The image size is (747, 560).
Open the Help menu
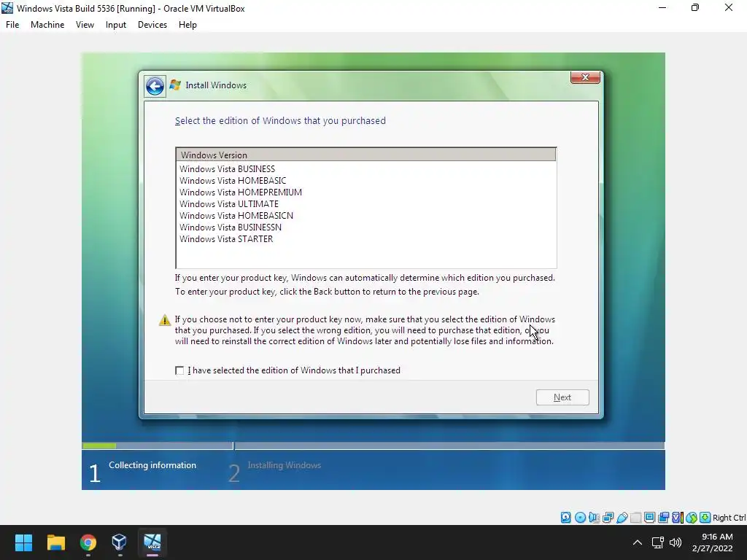[187, 25]
